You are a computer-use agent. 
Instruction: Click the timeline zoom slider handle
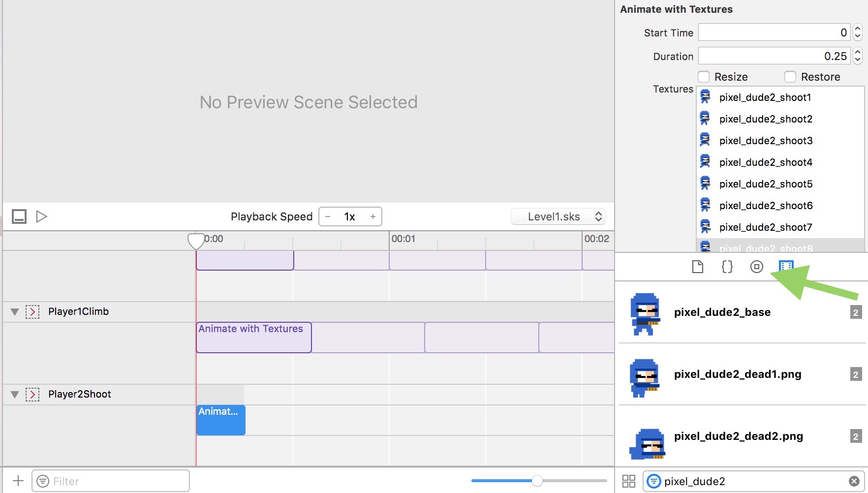(x=537, y=481)
